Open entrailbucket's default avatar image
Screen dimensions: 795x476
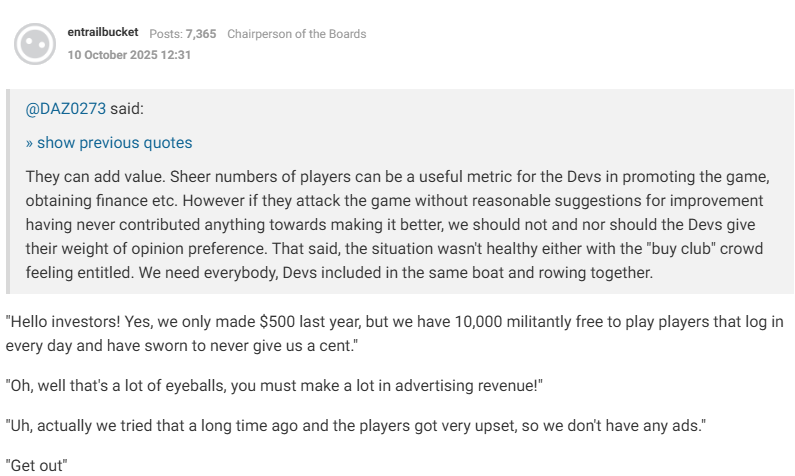click(x=35, y=44)
